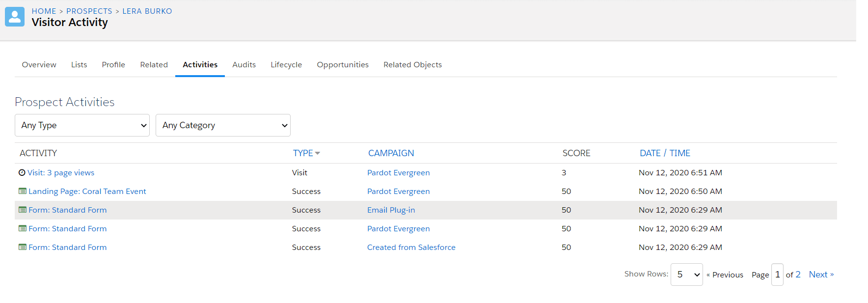Select the Activities tab
This screenshot has width=868, height=303.
coord(200,65)
